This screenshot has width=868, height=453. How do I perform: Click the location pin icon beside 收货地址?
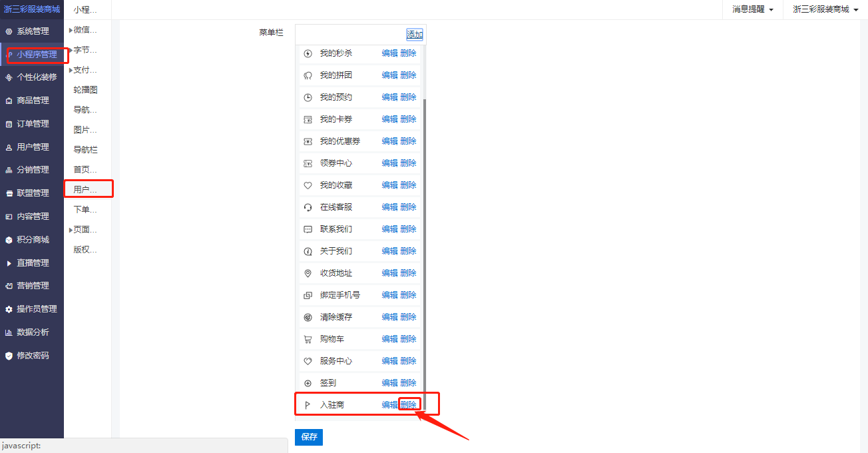coord(308,273)
